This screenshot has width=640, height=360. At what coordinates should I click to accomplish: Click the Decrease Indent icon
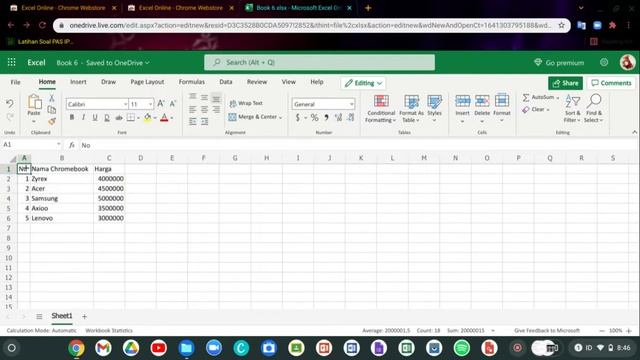coord(193,122)
